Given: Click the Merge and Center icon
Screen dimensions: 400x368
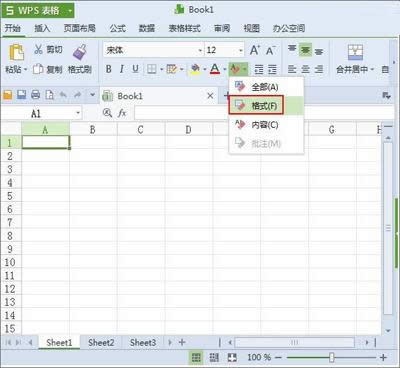Looking at the screenshot, I should pyautogui.click(x=355, y=53).
